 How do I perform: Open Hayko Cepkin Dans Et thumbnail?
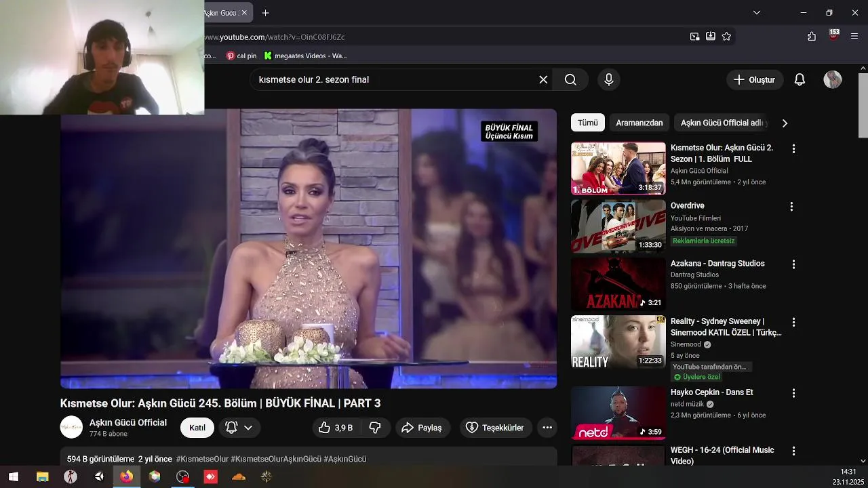pyautogui.click(x=618, y=413)
